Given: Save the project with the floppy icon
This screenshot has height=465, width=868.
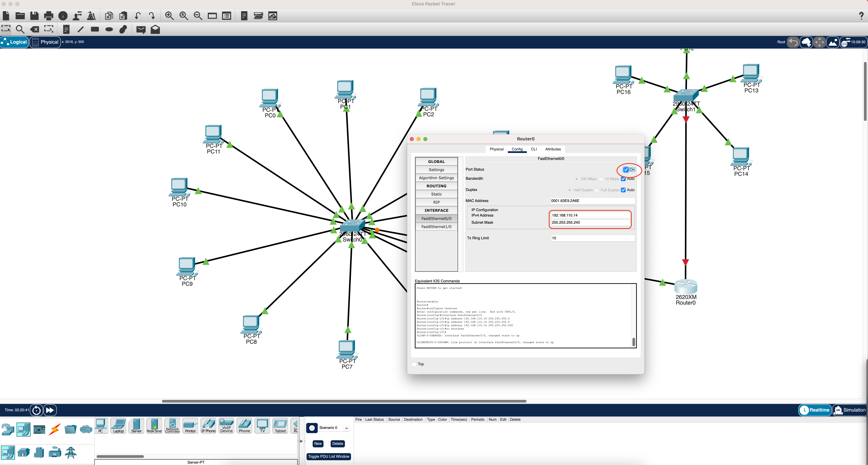Looking at the screenshot, I should [x=34, y=15].
